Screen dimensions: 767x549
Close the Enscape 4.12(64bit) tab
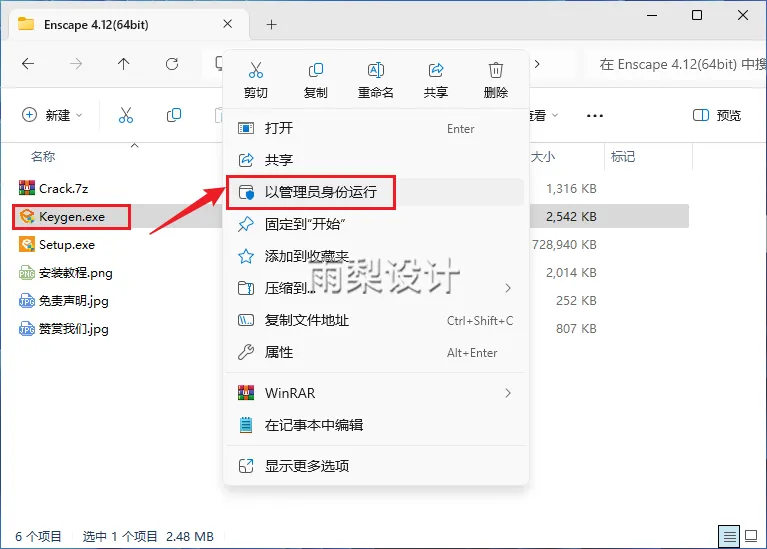click(x=227, y=24)
